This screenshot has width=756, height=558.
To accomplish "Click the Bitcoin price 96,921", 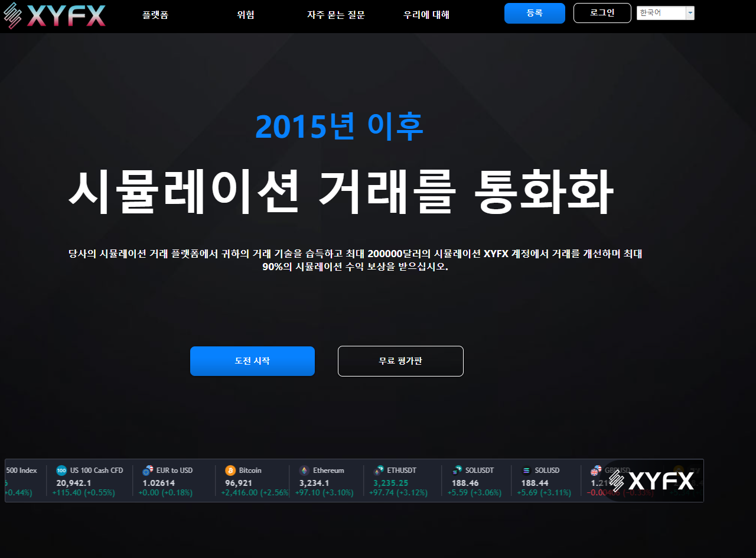I will tap(239, 483).
